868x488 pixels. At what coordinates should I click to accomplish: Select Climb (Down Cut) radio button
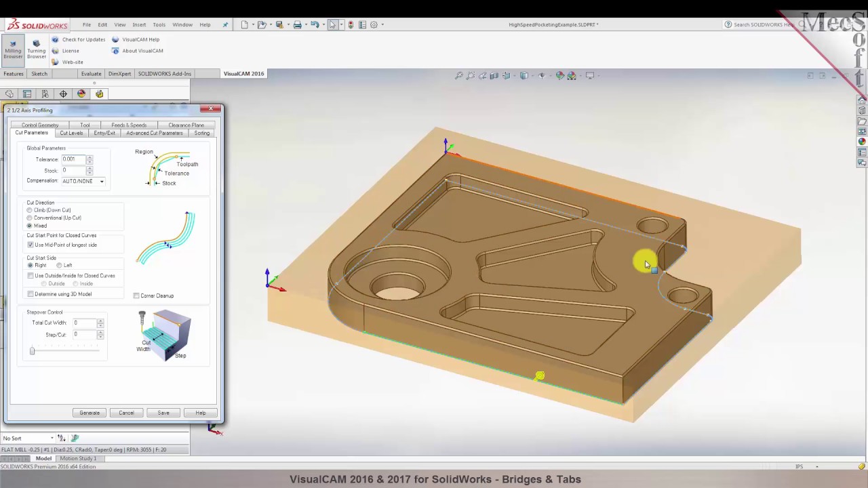coord(30,210)
